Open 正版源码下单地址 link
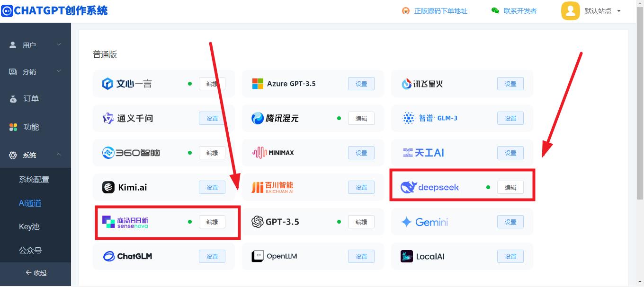Viewport: 644px width, 287px height. pos(440,11)
